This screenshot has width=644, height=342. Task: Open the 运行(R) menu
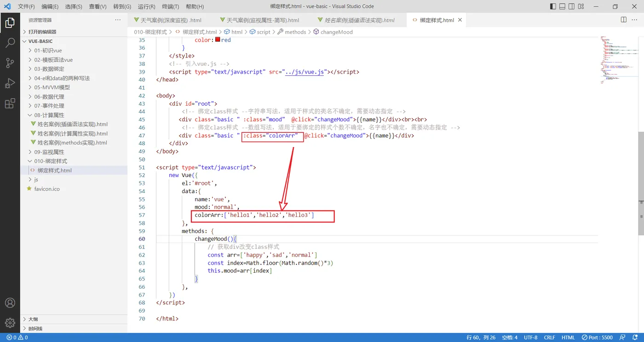[146, 6]
